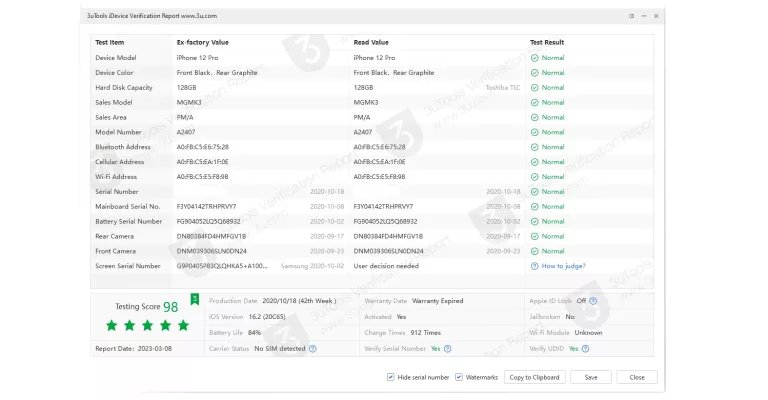
Task: Click the Report Date 2023-03-08 text
Action: click(x=134, y=349)
